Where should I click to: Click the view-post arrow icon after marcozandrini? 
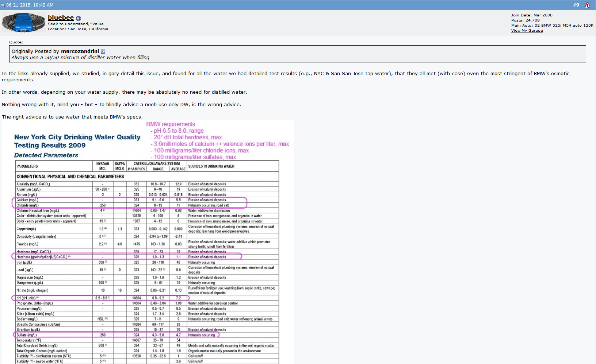tap(103, 51)
